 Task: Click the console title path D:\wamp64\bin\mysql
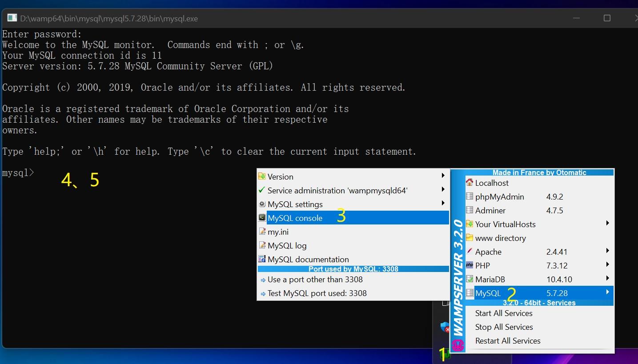(109, 19)
